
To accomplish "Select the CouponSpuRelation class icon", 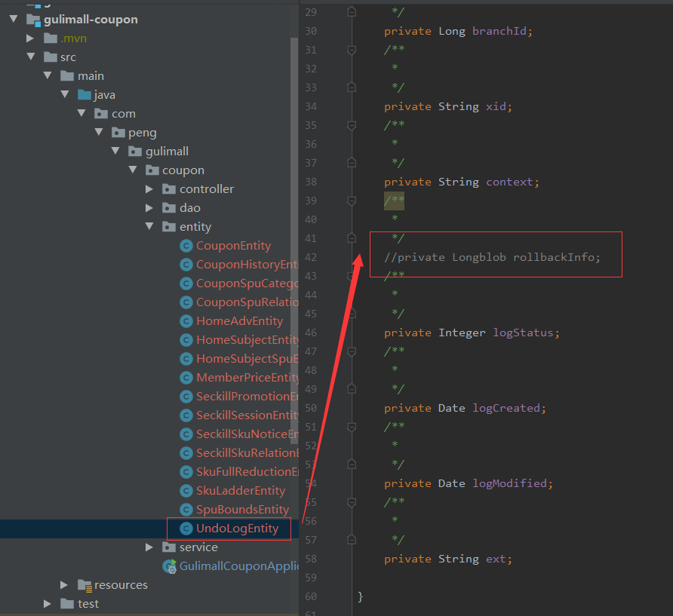I will (x=186, y=302).
